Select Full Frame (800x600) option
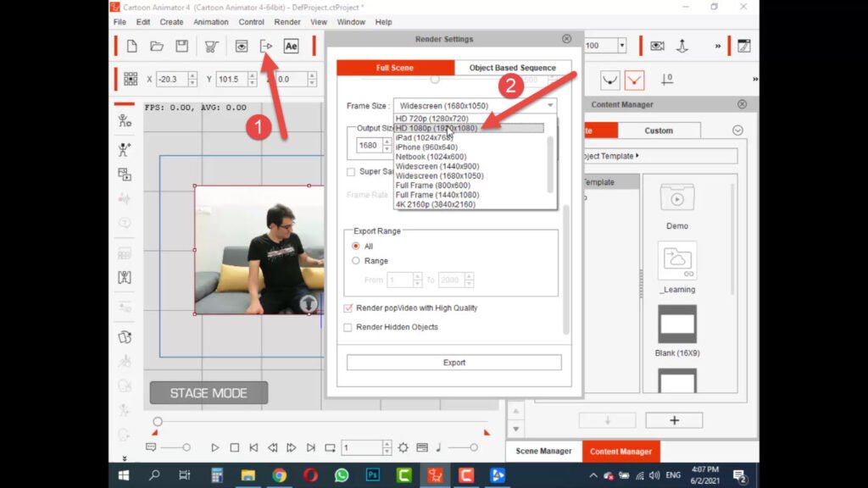The height and width of the screenshot is (488, 868). pos(469,186)
